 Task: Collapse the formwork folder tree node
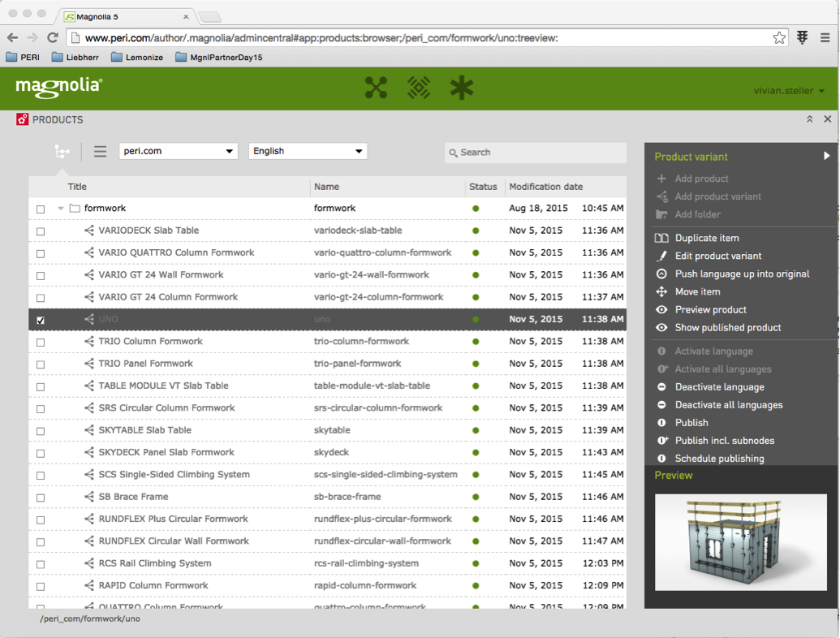coord(61,209)
